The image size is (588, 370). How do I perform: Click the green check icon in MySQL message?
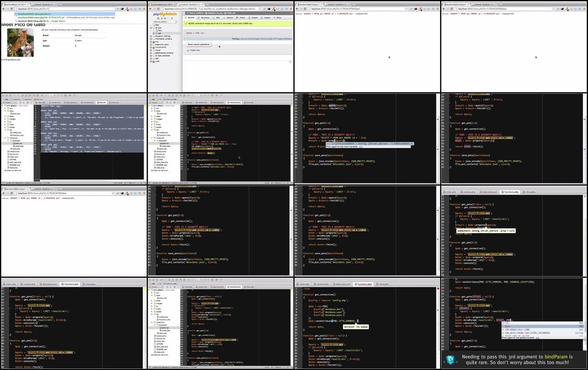point(186,24)
